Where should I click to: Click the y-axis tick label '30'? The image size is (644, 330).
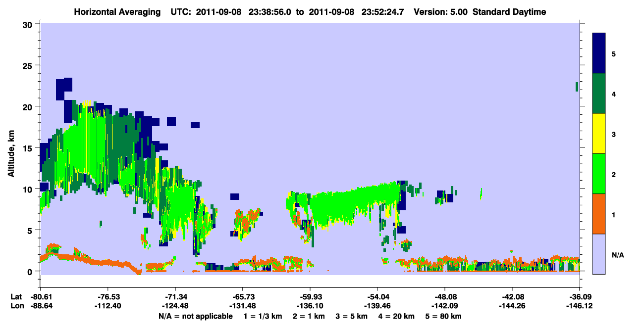coord(29,24)
